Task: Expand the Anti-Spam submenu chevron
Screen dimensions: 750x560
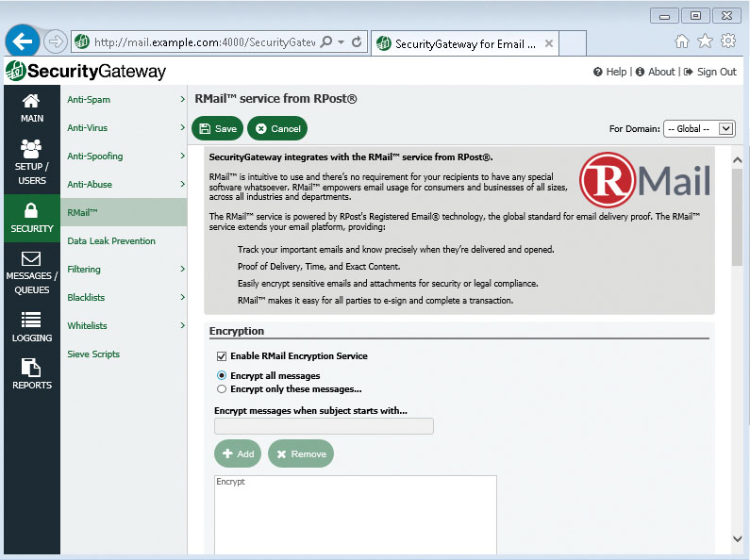Action: (x=183, y=99)
